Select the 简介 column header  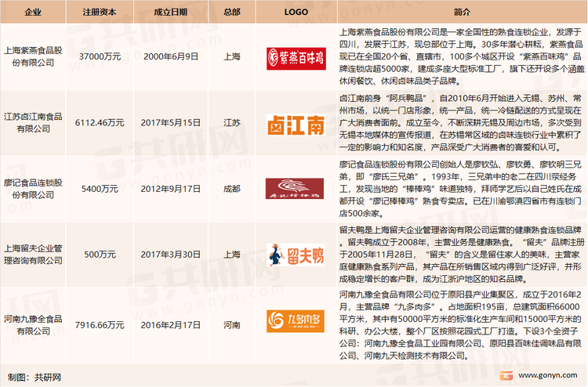click(x=462, y=12)
